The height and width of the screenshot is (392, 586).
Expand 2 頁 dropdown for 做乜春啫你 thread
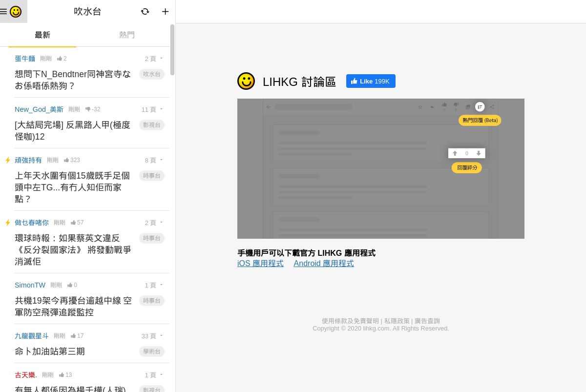(x=154, y=223)
